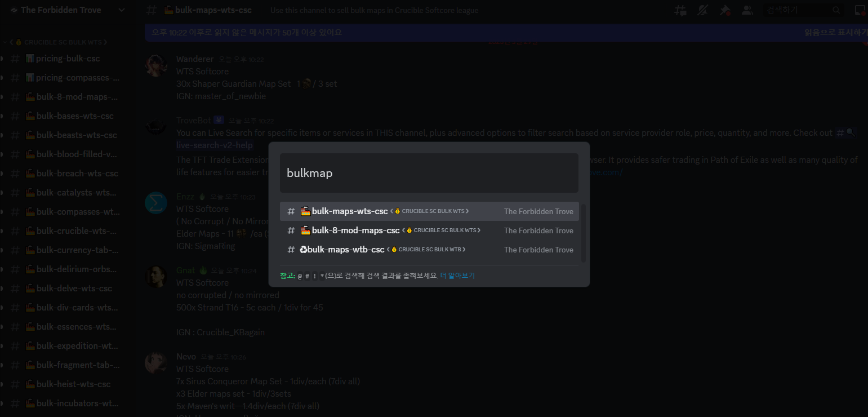Click text IGN: master_of_newbie
The image size is (868, 417).
(221, 96)
